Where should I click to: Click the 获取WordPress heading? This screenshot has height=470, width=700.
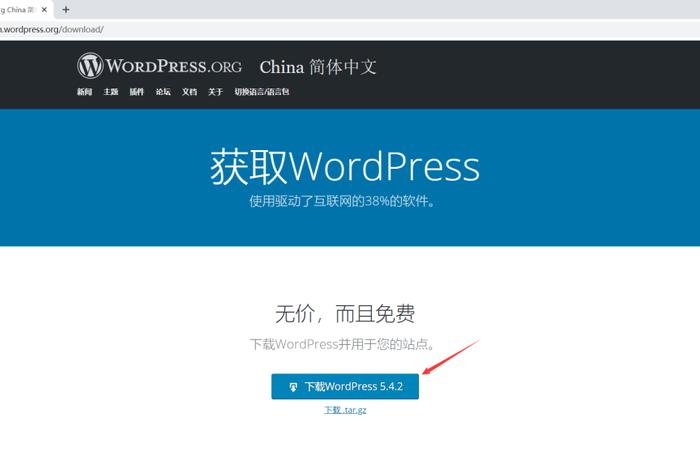(x=345, y=166)
